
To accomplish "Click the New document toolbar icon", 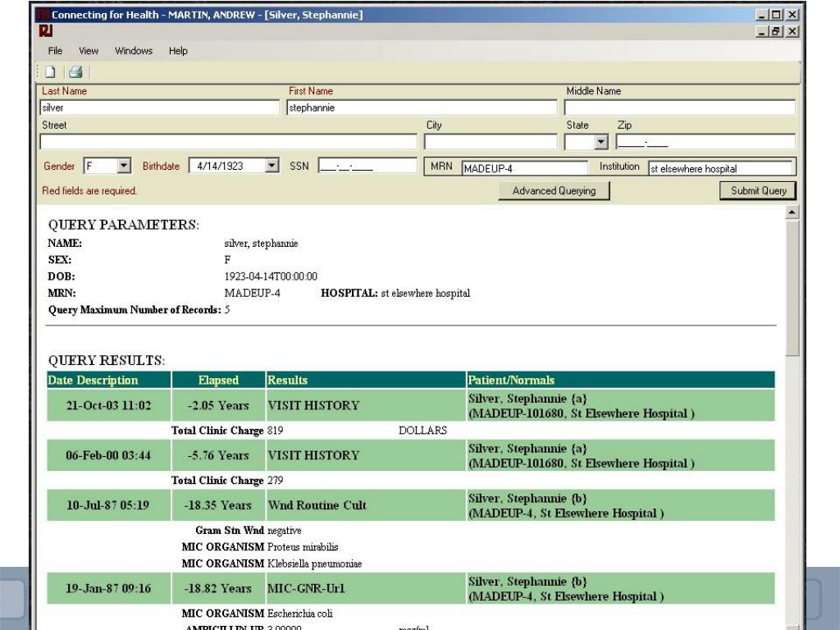I will tap(50, 72).
